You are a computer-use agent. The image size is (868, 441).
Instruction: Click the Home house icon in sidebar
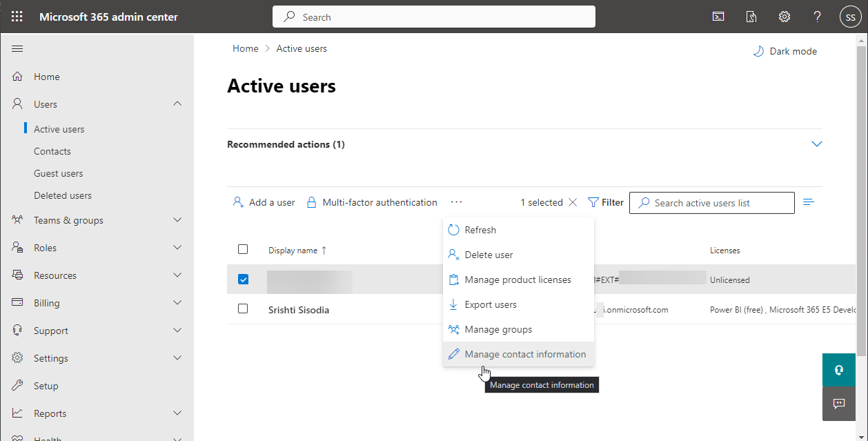point(18,77)
